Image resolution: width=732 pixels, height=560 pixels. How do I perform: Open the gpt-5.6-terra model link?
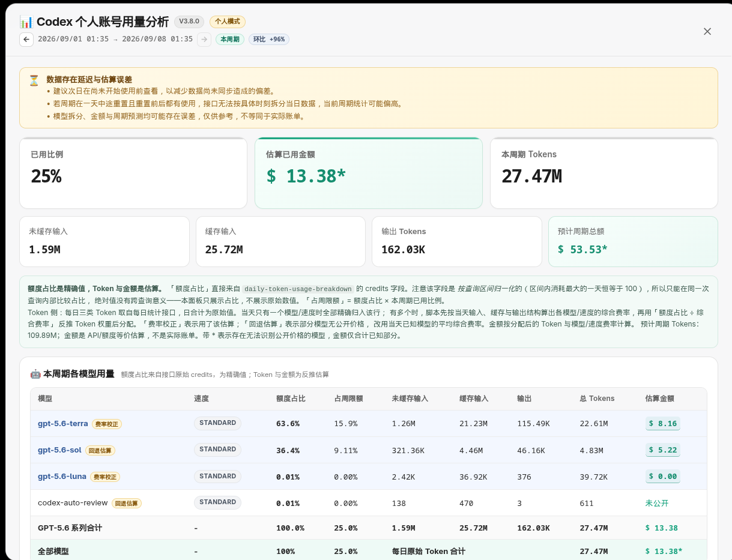coord(63,424)
